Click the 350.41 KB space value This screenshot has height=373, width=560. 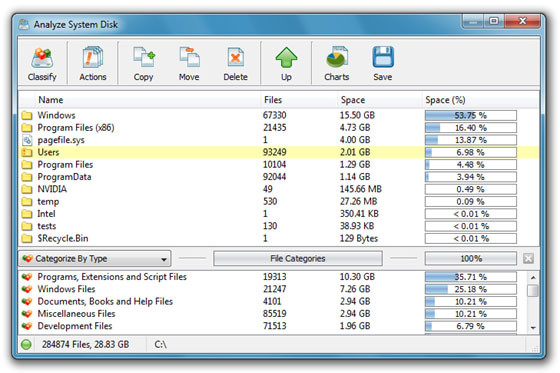(359, 214)
